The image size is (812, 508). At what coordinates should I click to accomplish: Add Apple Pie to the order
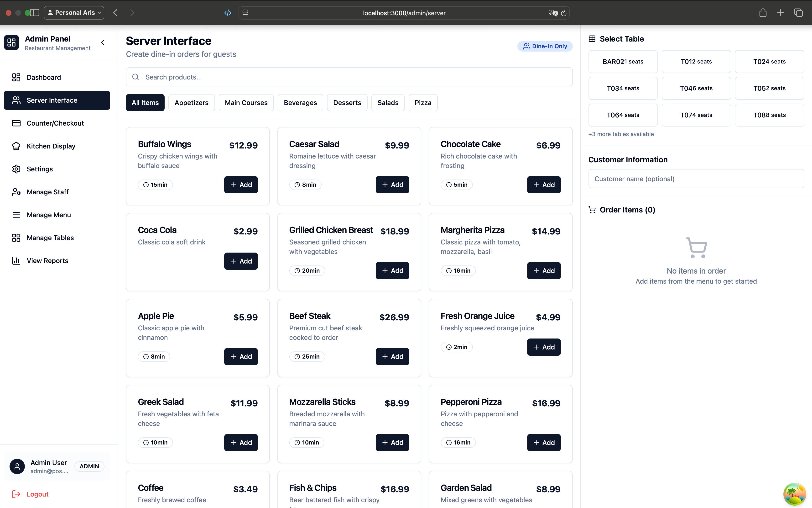tap(241, 356)
